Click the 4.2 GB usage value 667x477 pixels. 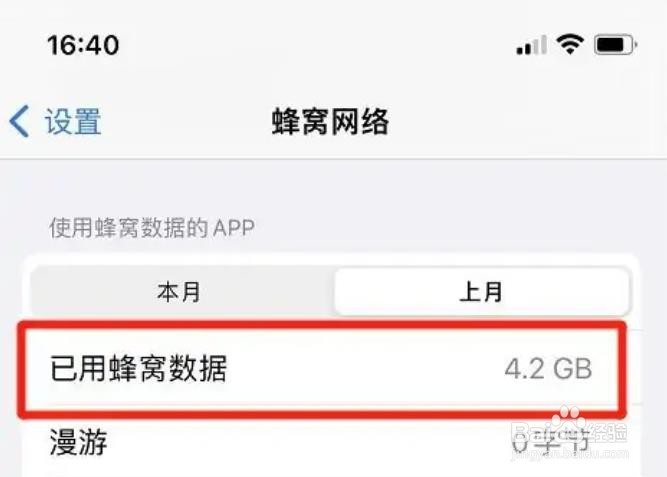pyautogui.click(x=548, y=369)
